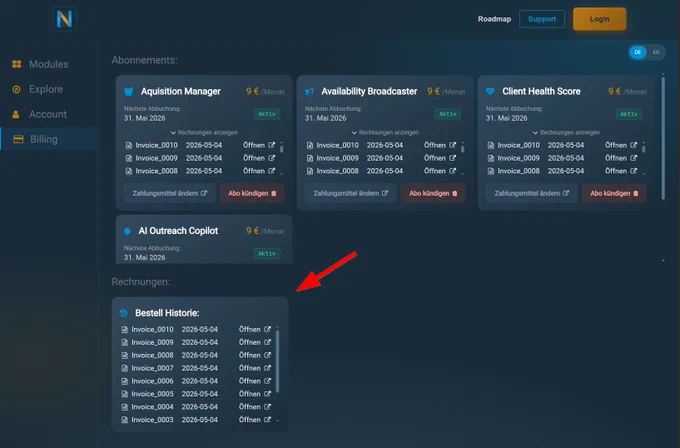Go to Modules in sidebar
The height and width of the screenshot is (448, 680).
click(49, 64)
